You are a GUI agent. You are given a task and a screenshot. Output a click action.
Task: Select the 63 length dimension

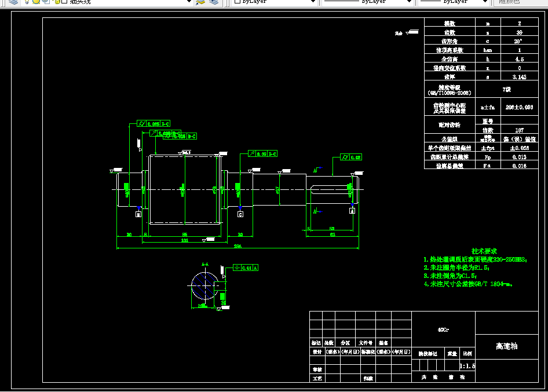pos(333,235)
